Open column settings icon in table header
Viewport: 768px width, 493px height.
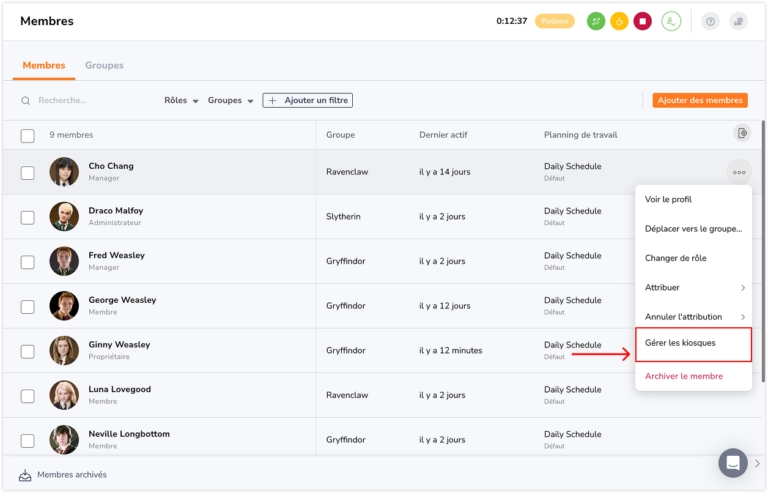click(742, 133)
